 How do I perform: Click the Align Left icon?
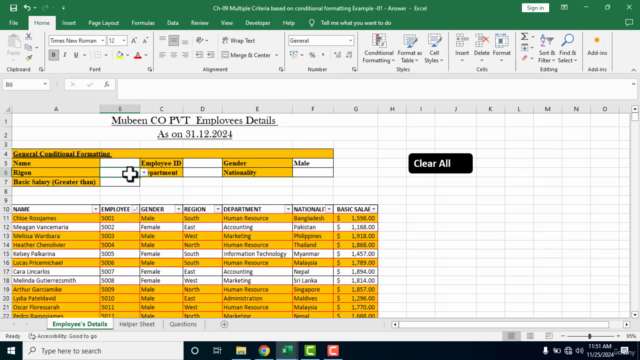click(162, 55)
